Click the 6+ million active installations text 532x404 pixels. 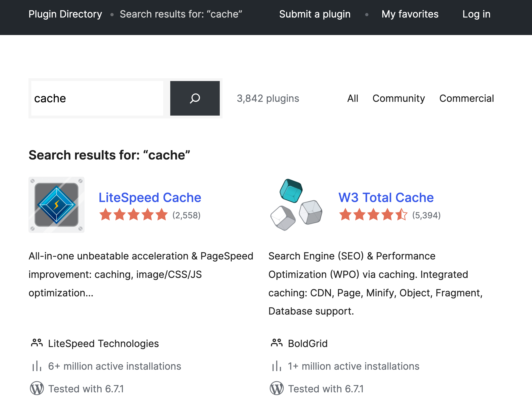pos(114,366)
